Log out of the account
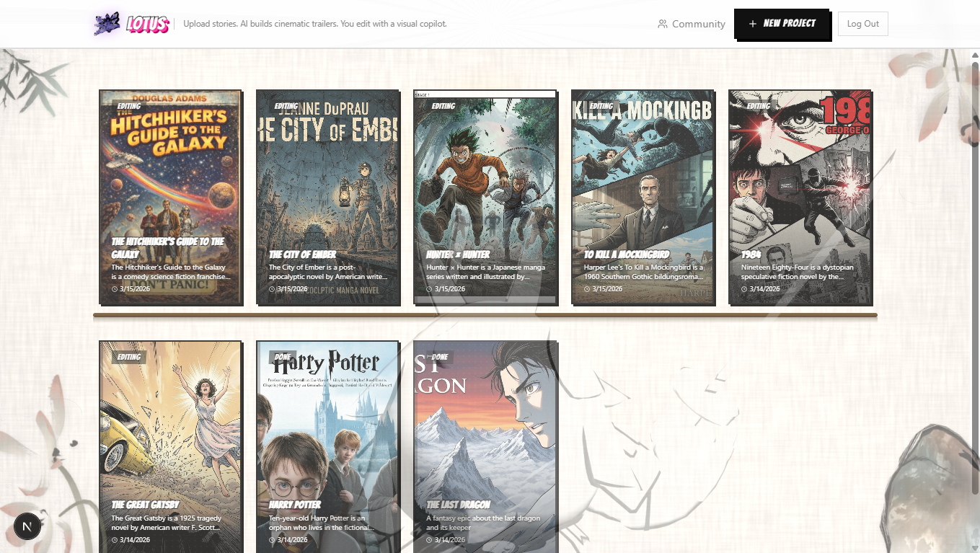This screenshot has height=553, width=980. [862, 24]
